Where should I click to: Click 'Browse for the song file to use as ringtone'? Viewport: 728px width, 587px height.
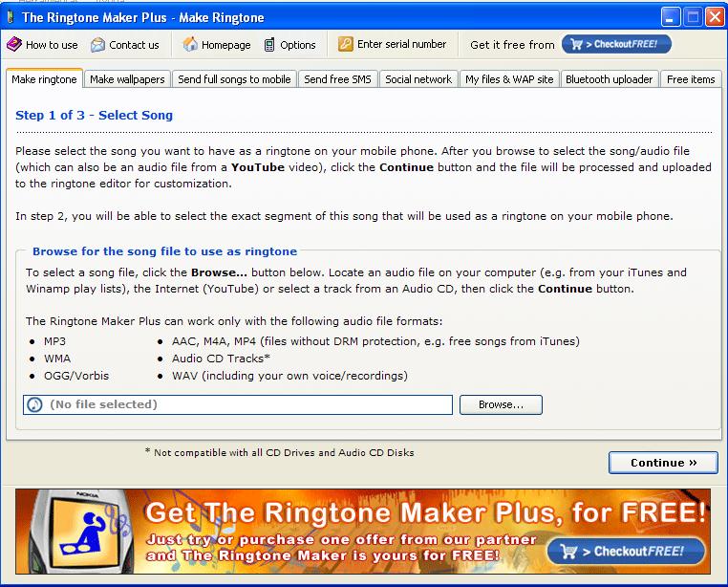pos(164,251)
